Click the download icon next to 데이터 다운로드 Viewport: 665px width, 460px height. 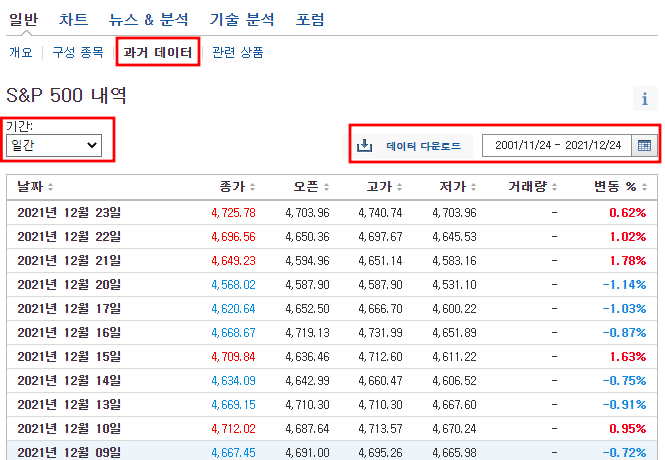pos(364,146)
